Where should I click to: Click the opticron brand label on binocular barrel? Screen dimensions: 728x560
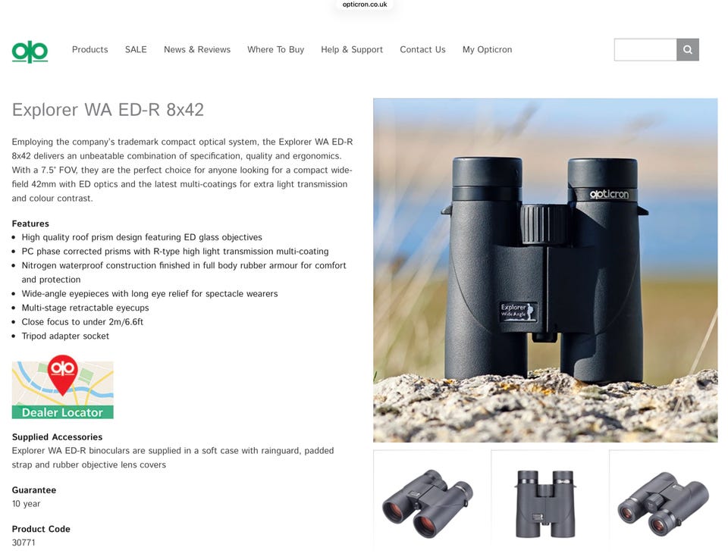[609, 194]
